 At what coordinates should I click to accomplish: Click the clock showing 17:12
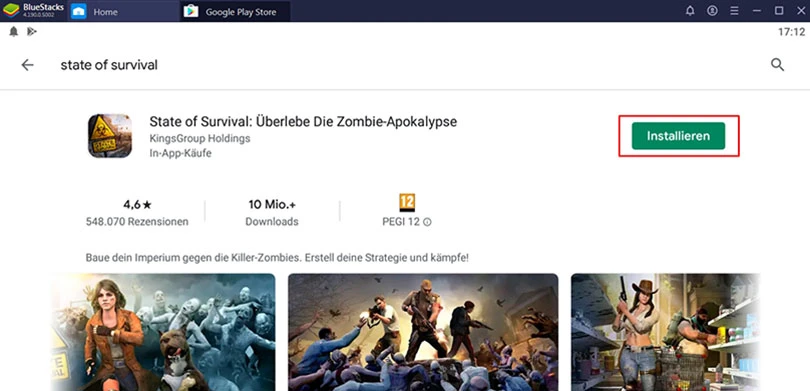point(792,32)
